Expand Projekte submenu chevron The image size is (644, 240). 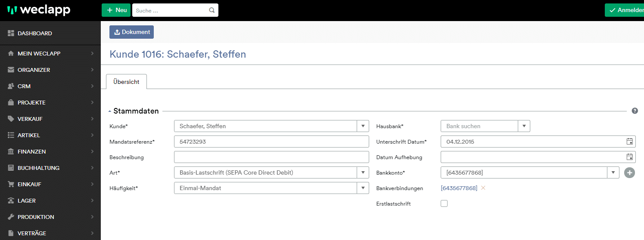click(x=92, y=103)
